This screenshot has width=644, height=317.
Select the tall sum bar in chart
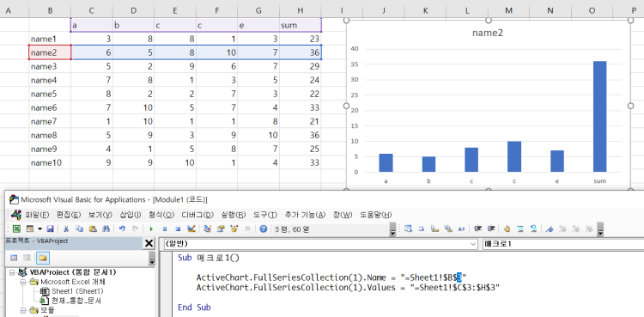click(599, 116)
